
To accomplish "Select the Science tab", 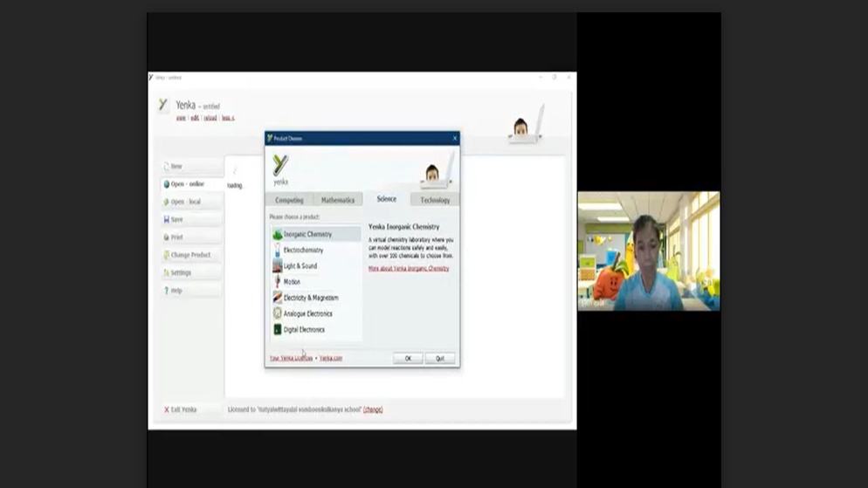I will (x=386, y=199).
